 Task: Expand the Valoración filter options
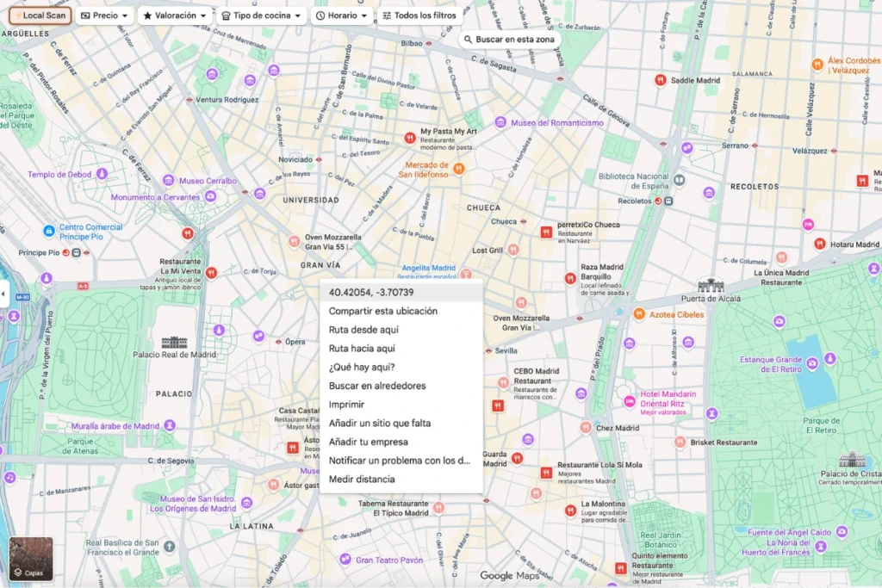click(175, 15)
